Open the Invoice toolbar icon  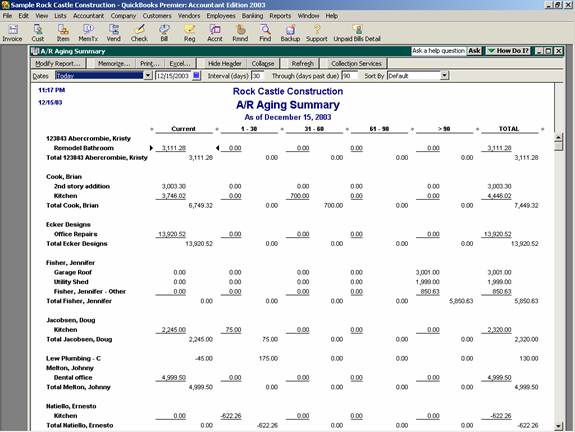12,33
